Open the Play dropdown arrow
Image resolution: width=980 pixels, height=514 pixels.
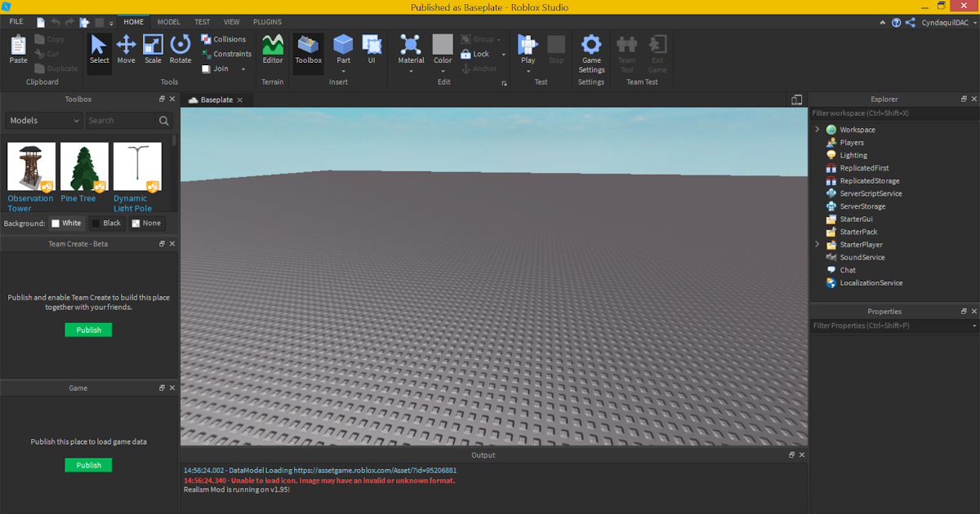coord(528,71)
